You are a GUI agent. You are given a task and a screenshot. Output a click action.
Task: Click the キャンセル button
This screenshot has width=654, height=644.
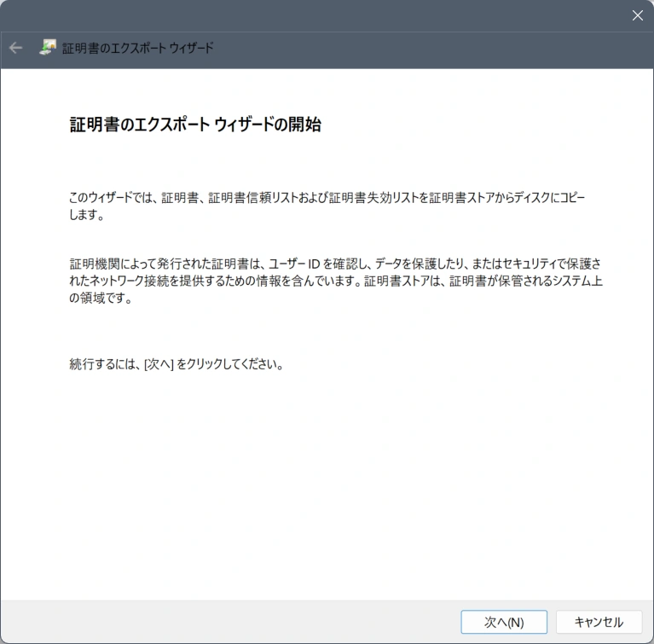599,622
